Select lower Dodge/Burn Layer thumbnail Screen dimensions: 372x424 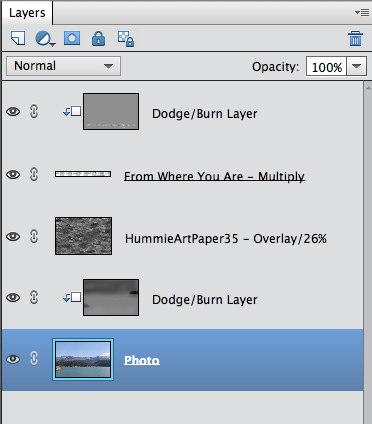pos(111,297)
